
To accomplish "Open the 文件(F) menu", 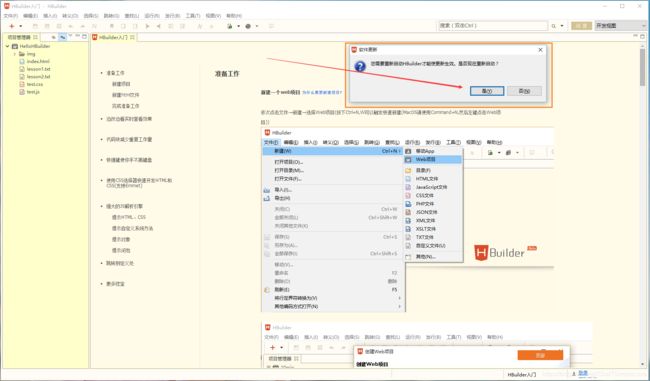I will (x=11, y=16).
